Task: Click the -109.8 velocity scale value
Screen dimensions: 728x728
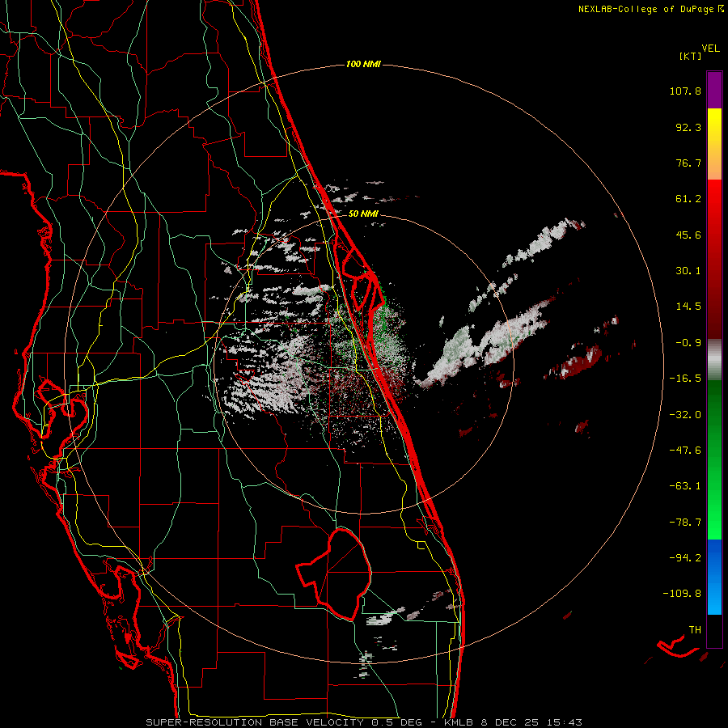Action: coord(683,594)
